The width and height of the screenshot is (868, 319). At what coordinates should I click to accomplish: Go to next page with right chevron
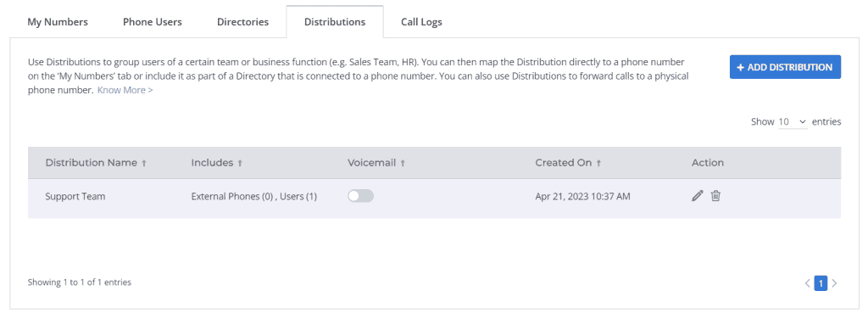coord(835,283)
